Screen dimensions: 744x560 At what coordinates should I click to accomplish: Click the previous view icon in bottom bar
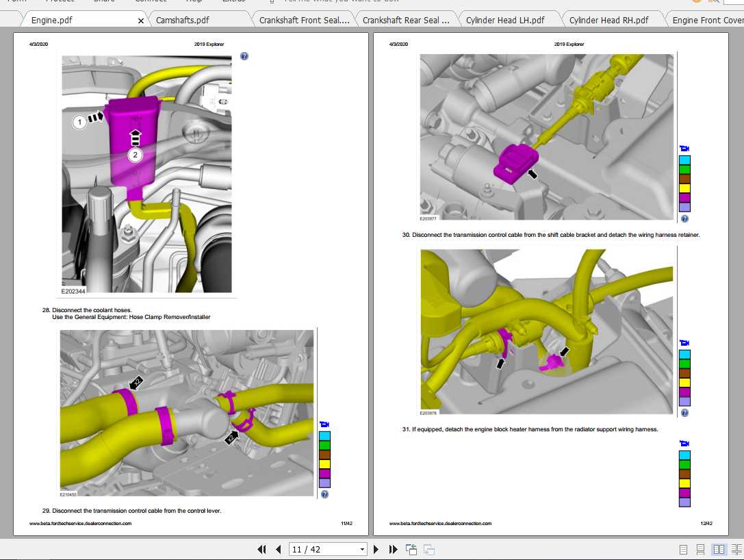tap(411, 549)
